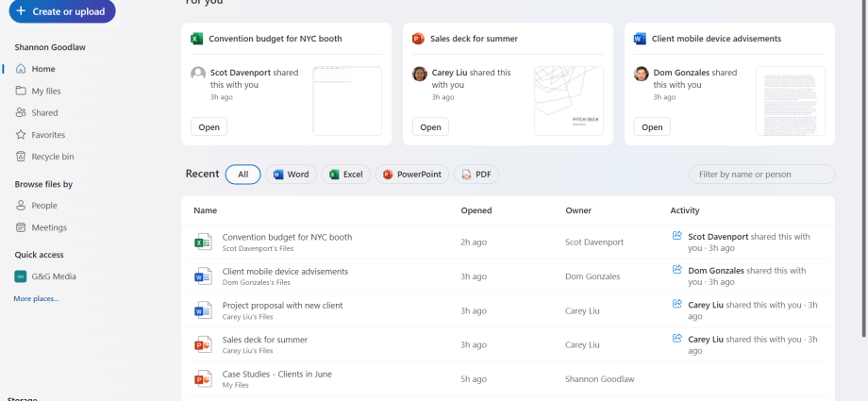Sort by the Opened column header
868x401 pixels.
point(476,210)
